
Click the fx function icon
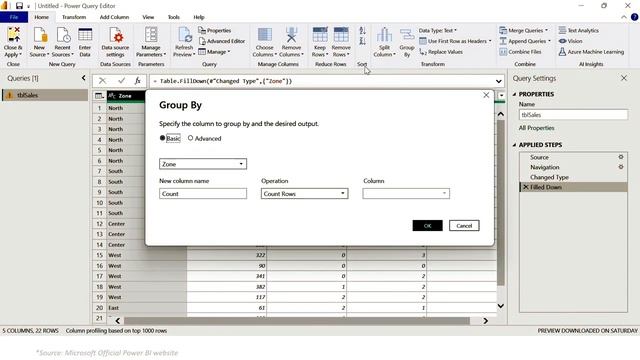[138, 81]
